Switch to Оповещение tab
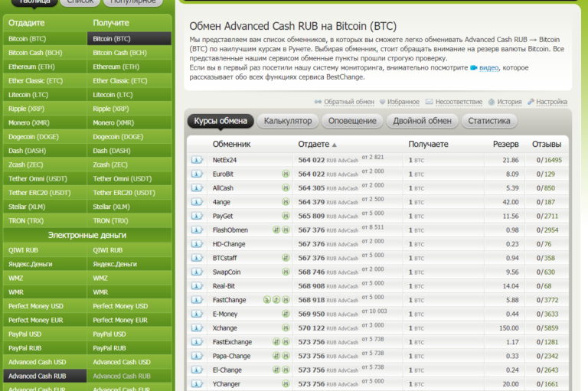This screenshot has height=391, width=588. coord(352,121)
